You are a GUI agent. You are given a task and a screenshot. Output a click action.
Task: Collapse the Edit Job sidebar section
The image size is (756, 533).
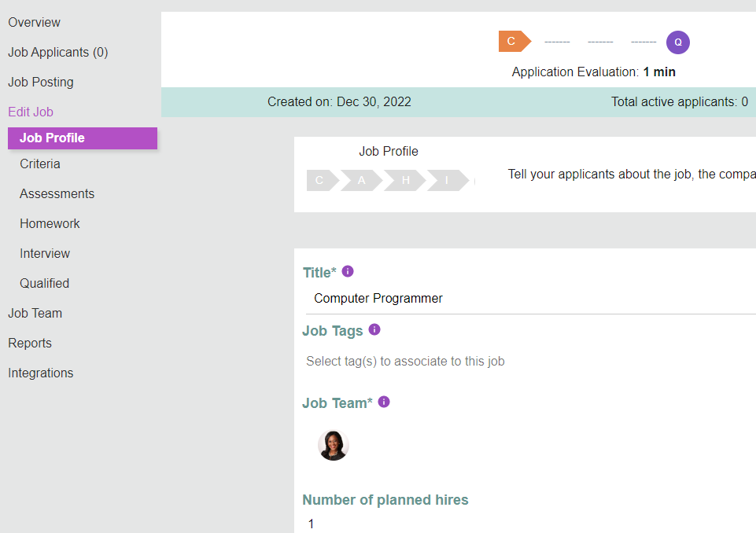(x=31, y=112)
